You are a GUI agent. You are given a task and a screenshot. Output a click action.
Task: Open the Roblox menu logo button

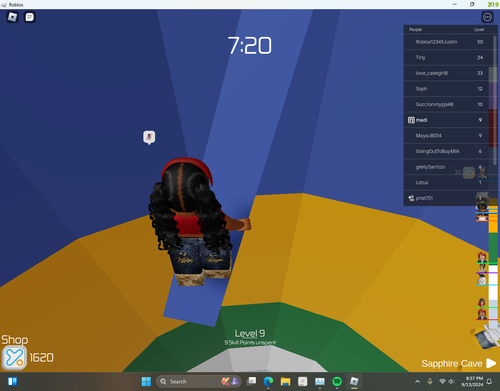click(12, 17)
